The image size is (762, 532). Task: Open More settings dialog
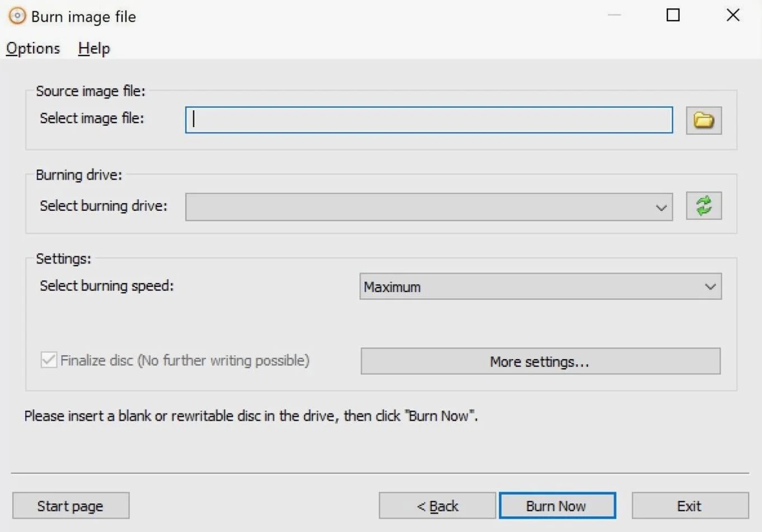click(x=540, y=361)
